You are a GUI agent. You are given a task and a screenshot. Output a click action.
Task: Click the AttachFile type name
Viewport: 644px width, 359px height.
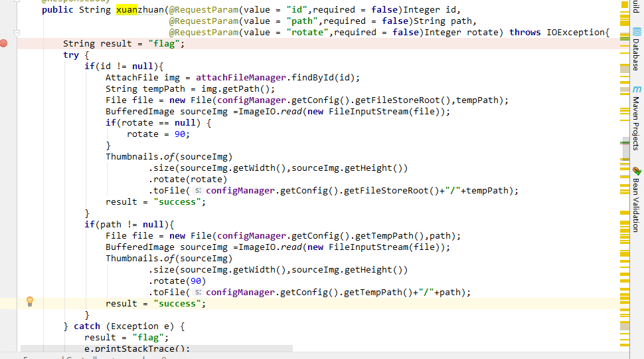(132, 77)
